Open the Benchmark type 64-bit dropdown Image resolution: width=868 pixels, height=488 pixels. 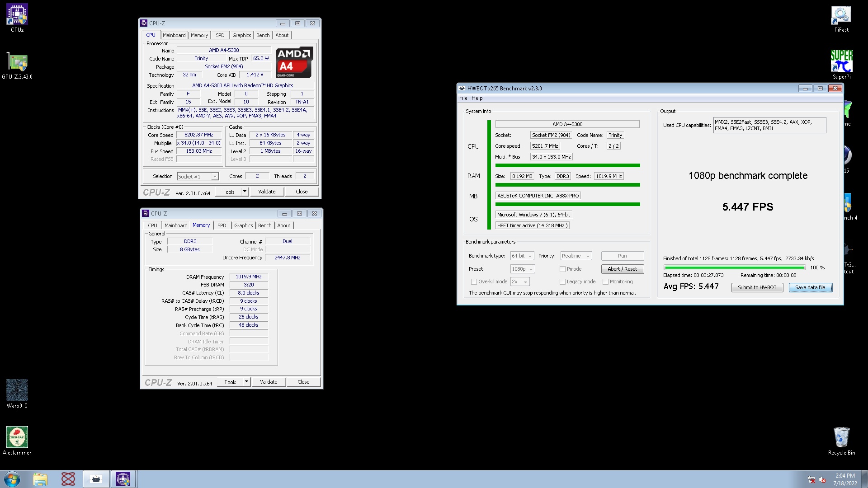[522, 256]
